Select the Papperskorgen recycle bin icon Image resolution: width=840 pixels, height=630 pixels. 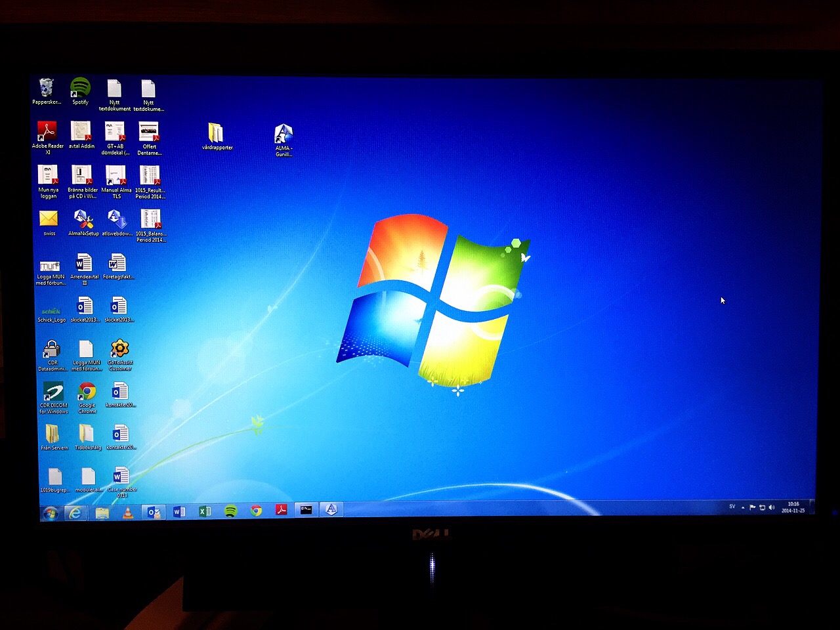(x=46, y=88)
